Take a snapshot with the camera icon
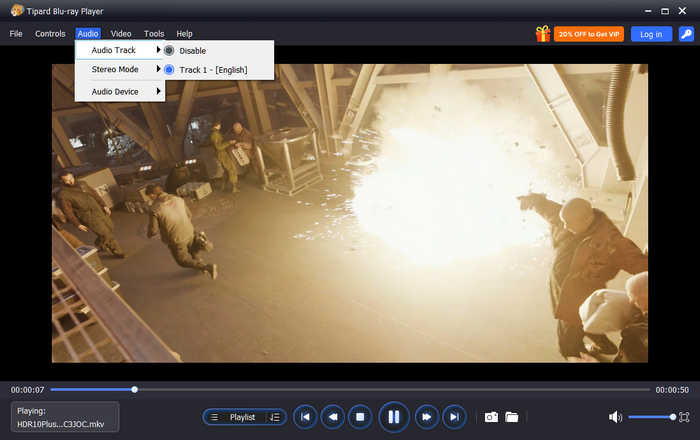The height and width of the screenshot is (440, 700). [x=491, y=417]
